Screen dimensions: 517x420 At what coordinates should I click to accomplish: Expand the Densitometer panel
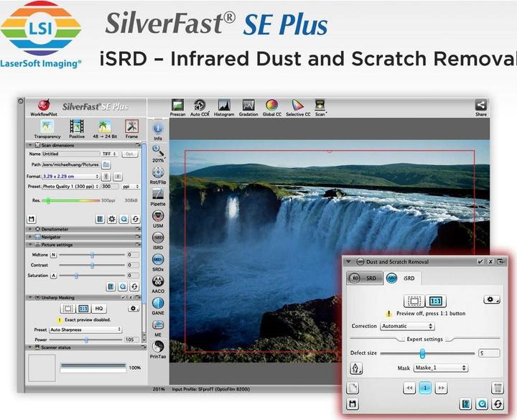pos(30,229)
